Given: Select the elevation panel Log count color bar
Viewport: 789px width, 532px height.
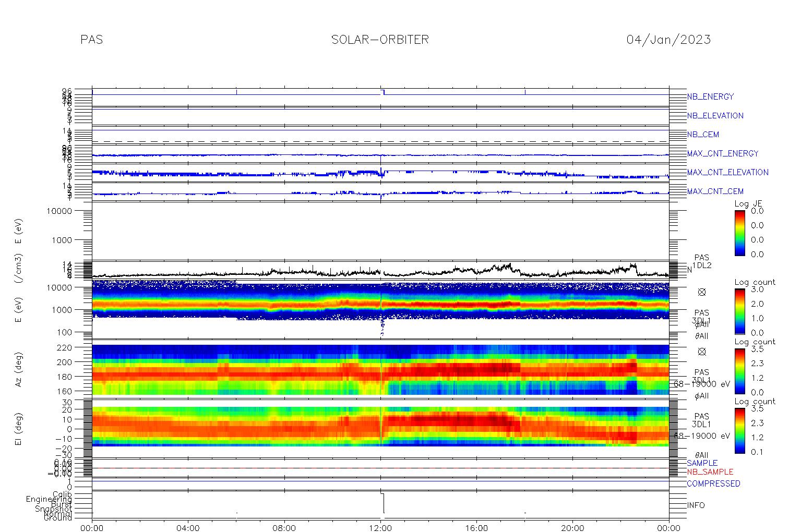Looking at the screenshot, I should 739,430.
